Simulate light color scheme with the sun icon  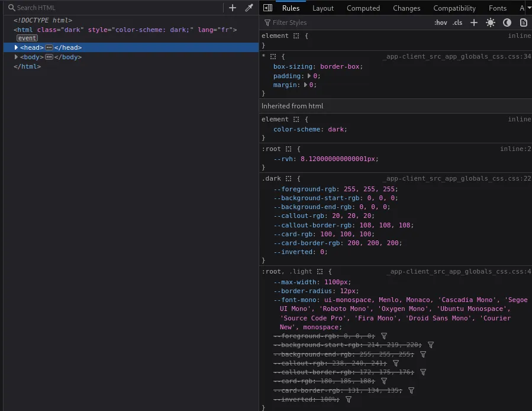(x=490, y=22)
